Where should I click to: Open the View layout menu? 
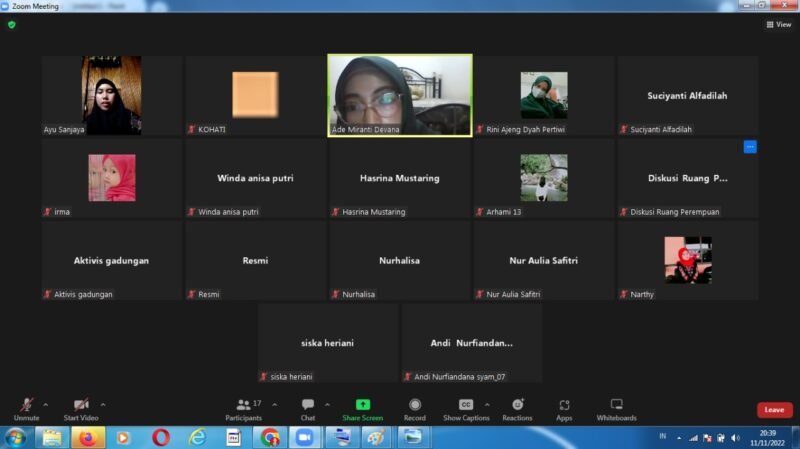[x=778, y=24]
